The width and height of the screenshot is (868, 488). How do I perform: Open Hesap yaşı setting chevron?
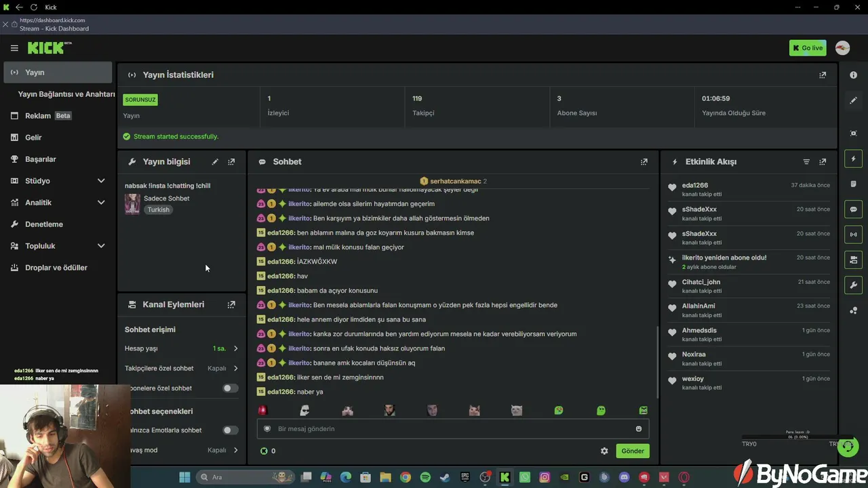tap(236, 348)
